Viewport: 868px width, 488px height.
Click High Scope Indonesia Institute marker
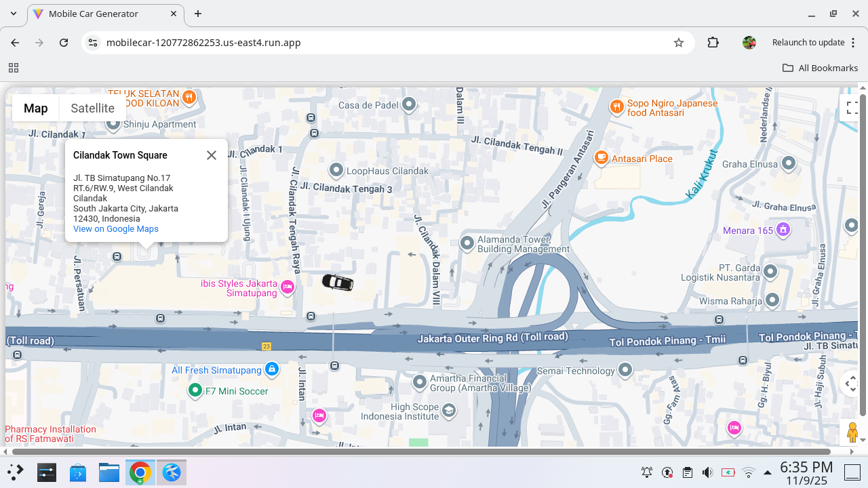click(448, 411)
